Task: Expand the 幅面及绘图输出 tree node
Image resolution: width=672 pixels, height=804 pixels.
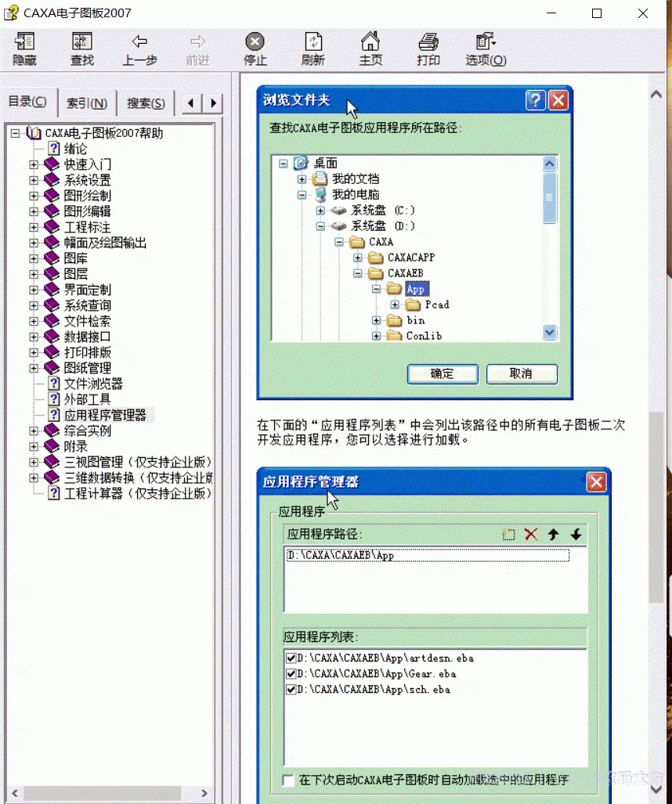Action: coord(34,243)
